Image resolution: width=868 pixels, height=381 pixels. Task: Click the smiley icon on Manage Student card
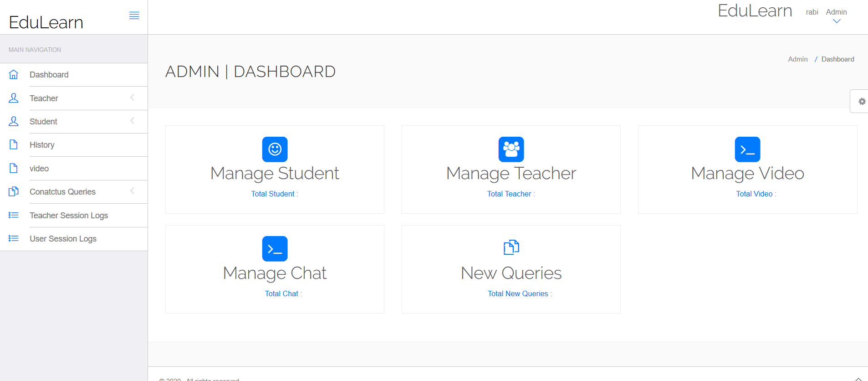point(274,149)
